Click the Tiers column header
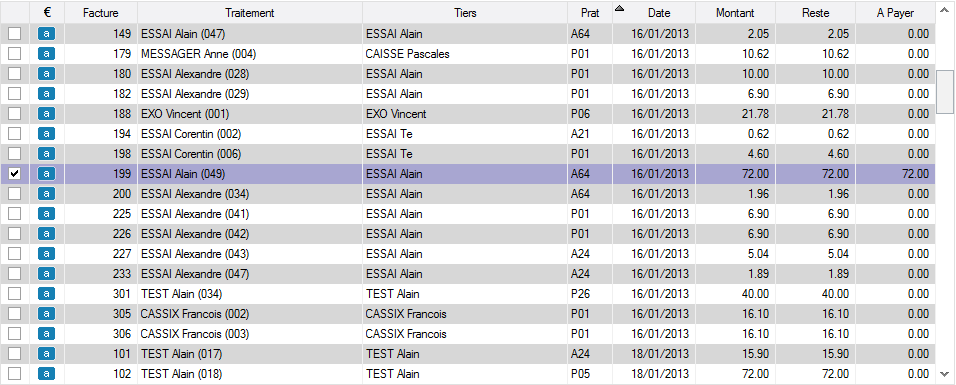This screenshot has width=956, height=385. pos(465,13)
